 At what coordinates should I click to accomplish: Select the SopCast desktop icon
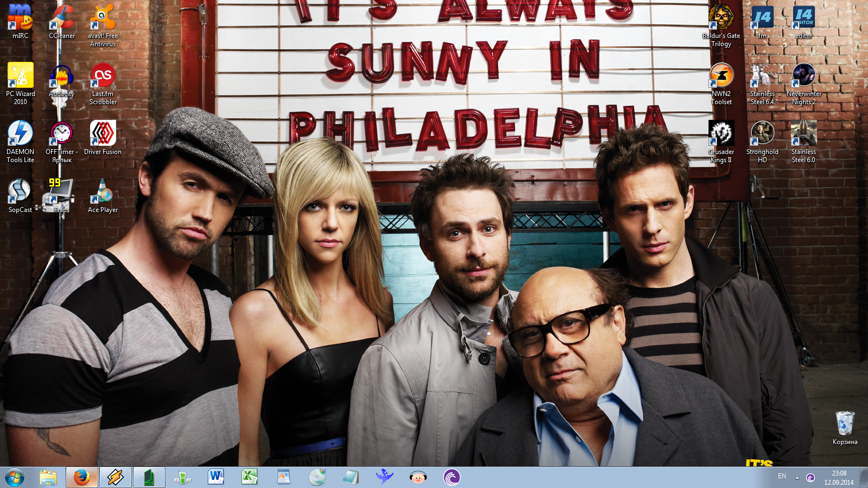pyautogui.click(x=20, y=196)
